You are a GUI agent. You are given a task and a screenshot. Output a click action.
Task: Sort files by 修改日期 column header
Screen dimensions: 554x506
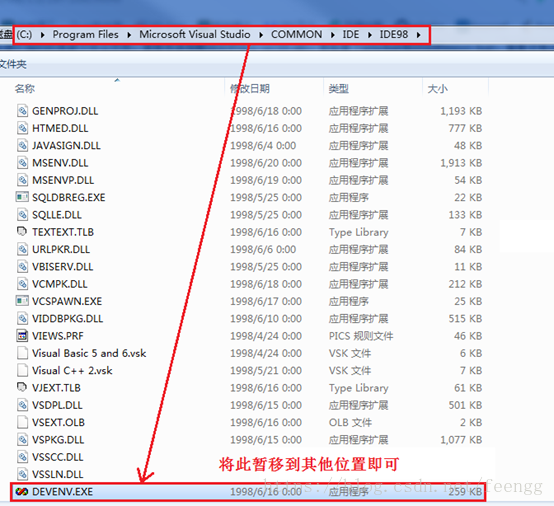tap(250, 89)
